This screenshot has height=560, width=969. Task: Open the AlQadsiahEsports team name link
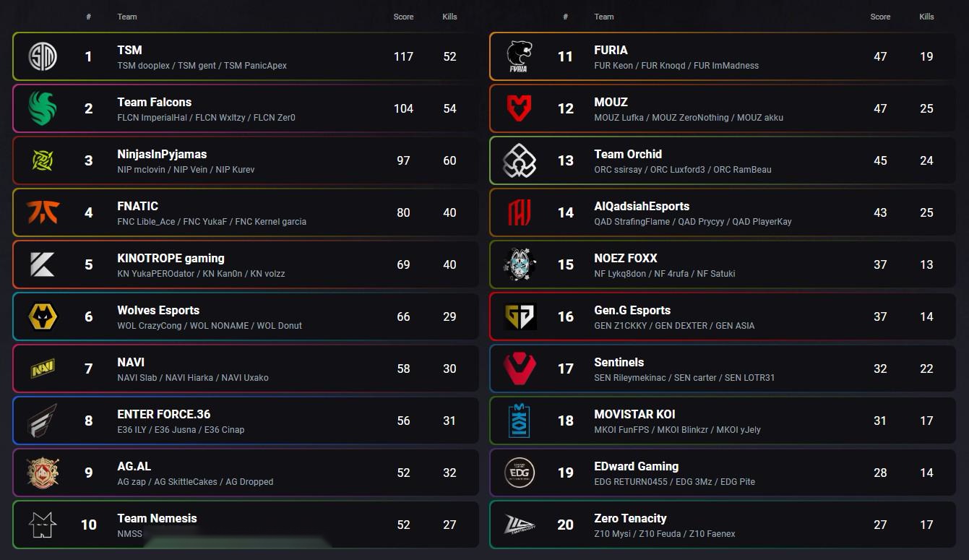point(642,206)
